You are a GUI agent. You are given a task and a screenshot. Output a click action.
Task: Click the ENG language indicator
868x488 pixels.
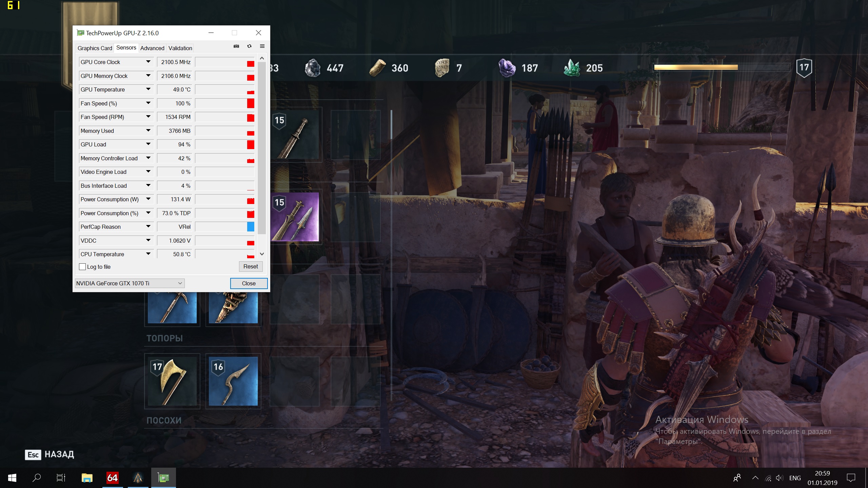(795, 478)
